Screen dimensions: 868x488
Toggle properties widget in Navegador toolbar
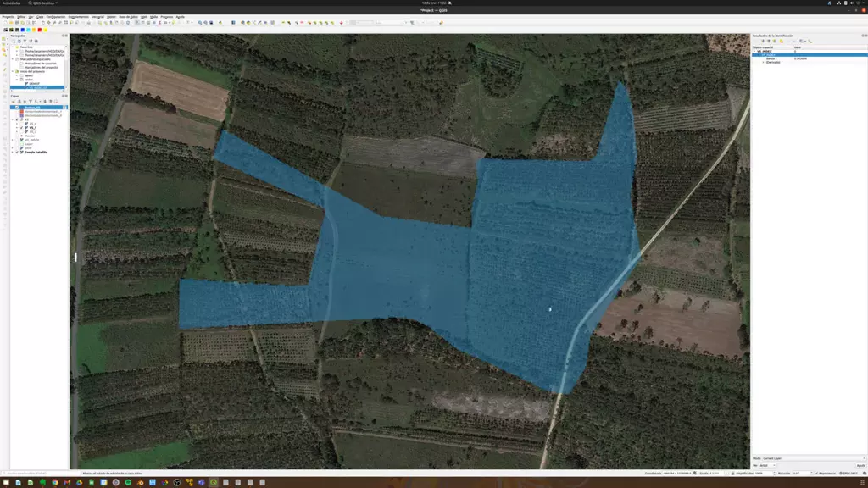coord(36,41)
